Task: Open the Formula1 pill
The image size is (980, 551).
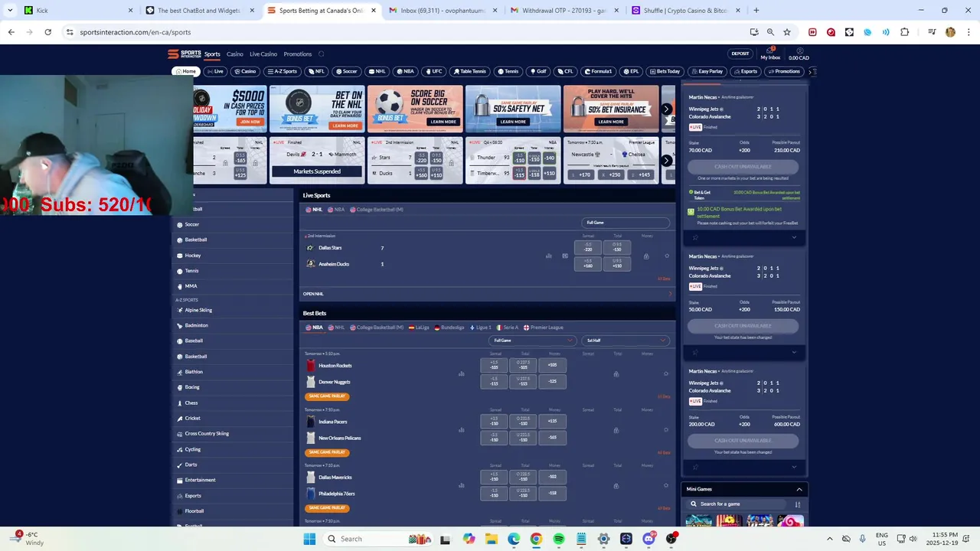Action: tap(598, 71)
